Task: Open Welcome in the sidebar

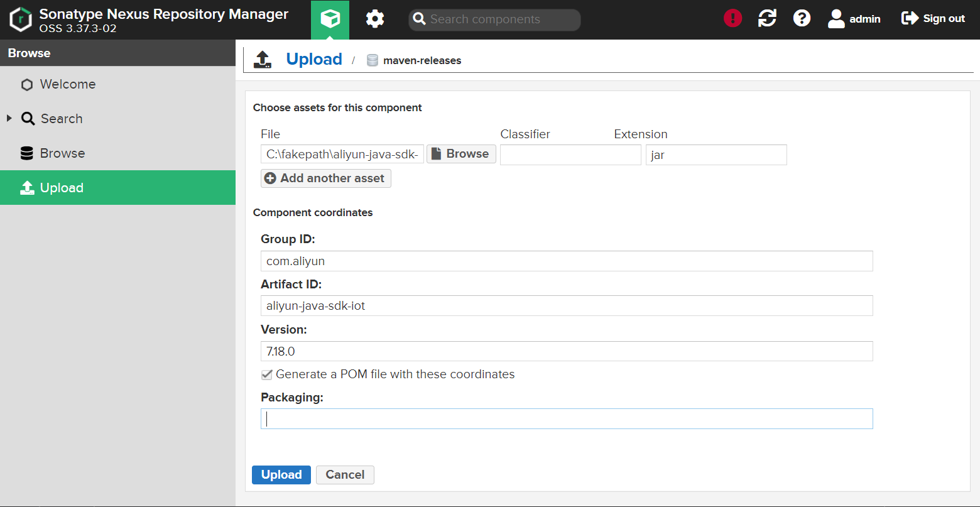Action: [x=118, y=84]
